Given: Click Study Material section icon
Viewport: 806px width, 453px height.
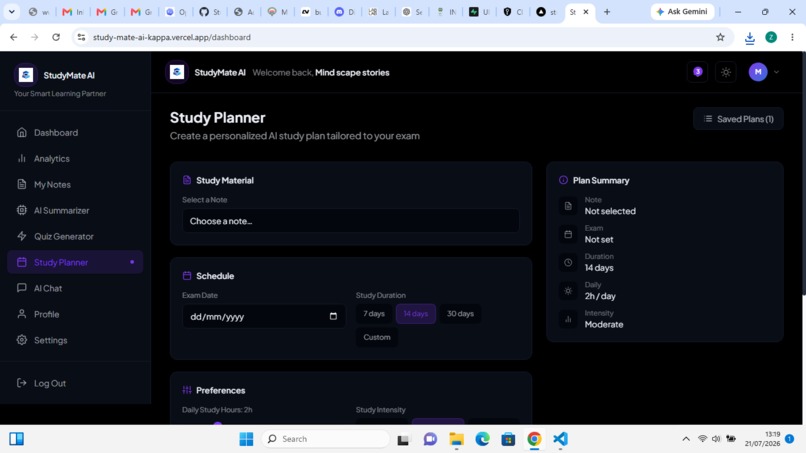Looking at the screenshot, I should pyautogui.click(x=187, y=180).
